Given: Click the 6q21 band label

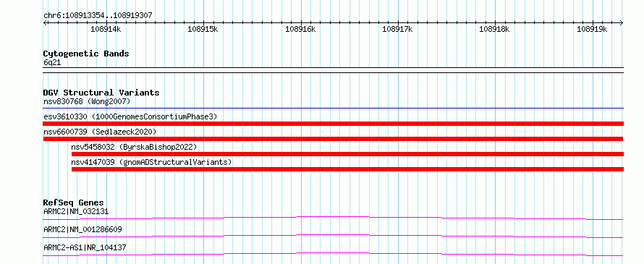Looking at the screenshot, I should point(52,63).
